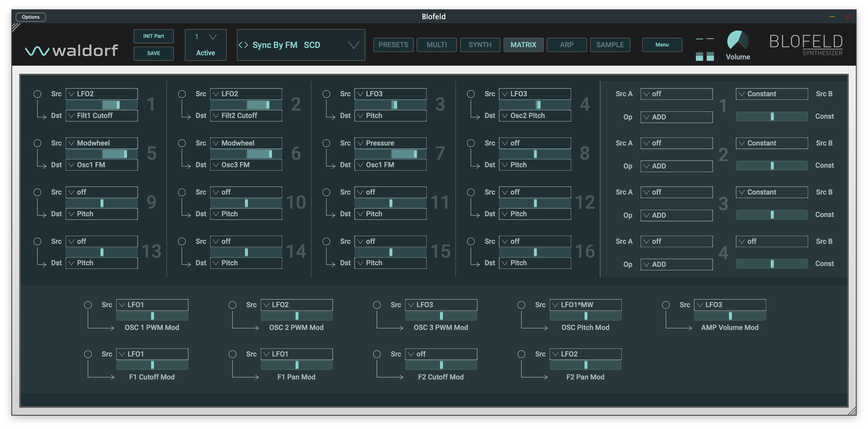Switch to the SYNTH tab
Screen dimensions: 868x429
[x=480, y=44]
